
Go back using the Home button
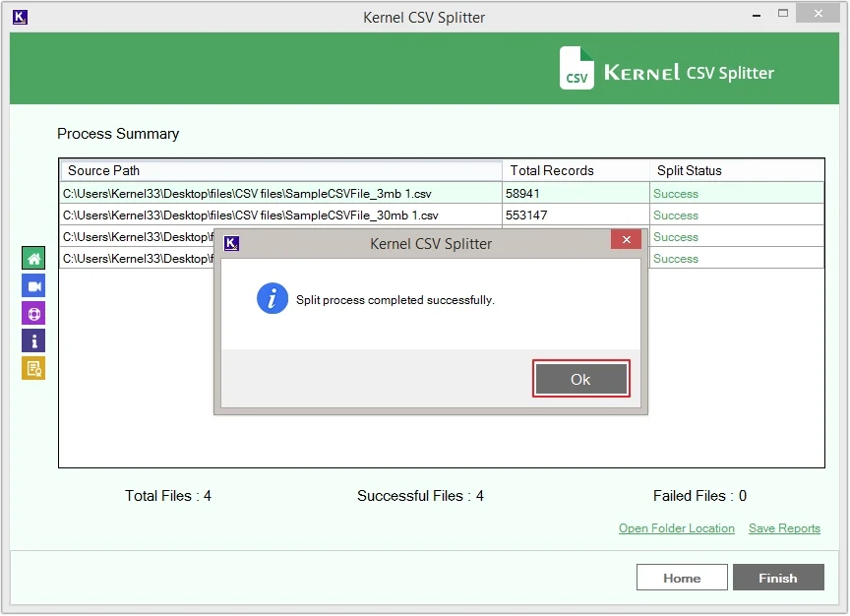tap(682, 578)
